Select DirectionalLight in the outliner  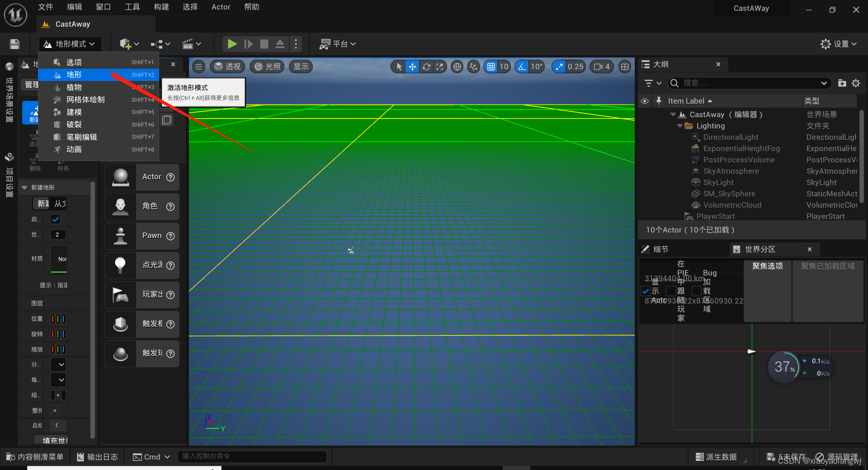[731, 137]
